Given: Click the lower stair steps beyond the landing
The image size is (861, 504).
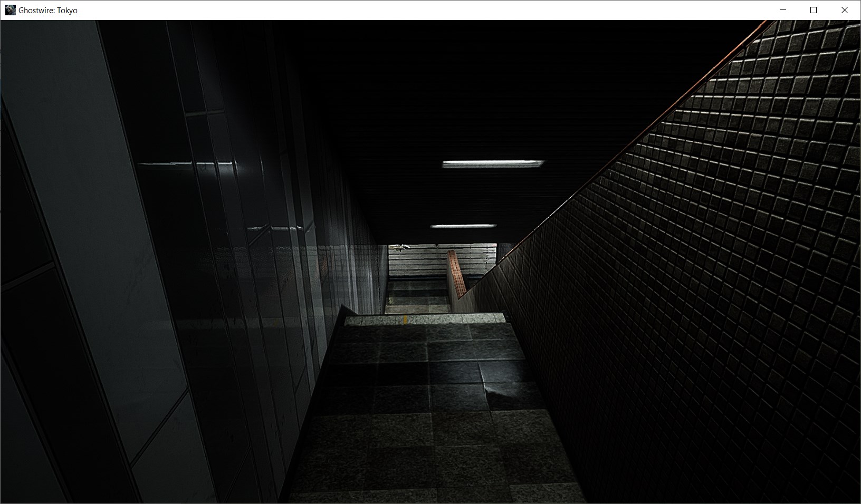Looking at the screenshot, I should click(417, 295).
